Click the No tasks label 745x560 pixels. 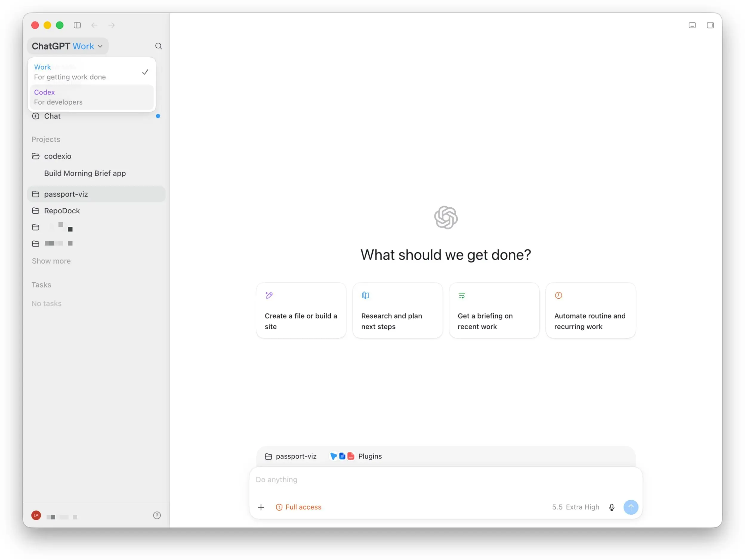(x=47, y=304)
